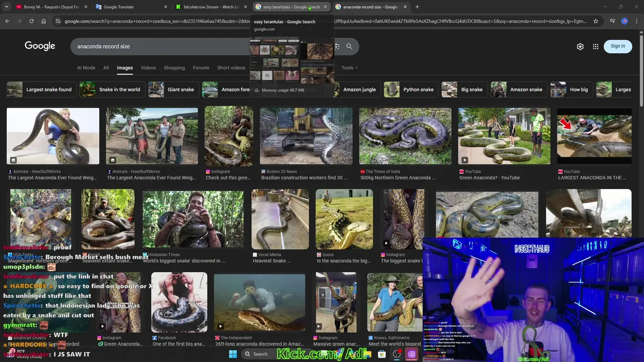The height and width of the screenshot is (362, 644).
Task: Click the Google logo
Action: [x=40, y=46]
